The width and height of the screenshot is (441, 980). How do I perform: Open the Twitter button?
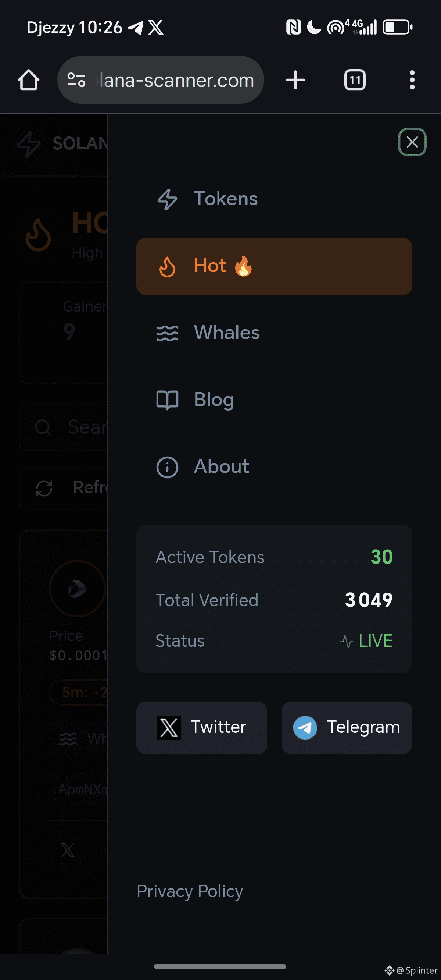tap(201, 727)
